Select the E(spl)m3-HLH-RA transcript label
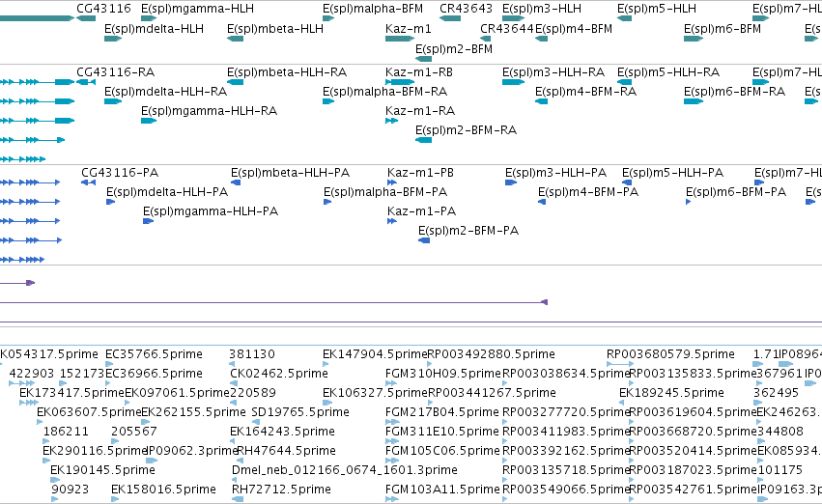Image resolution: width=822 pixels, height=504 pixels. [x=553, y=72]
